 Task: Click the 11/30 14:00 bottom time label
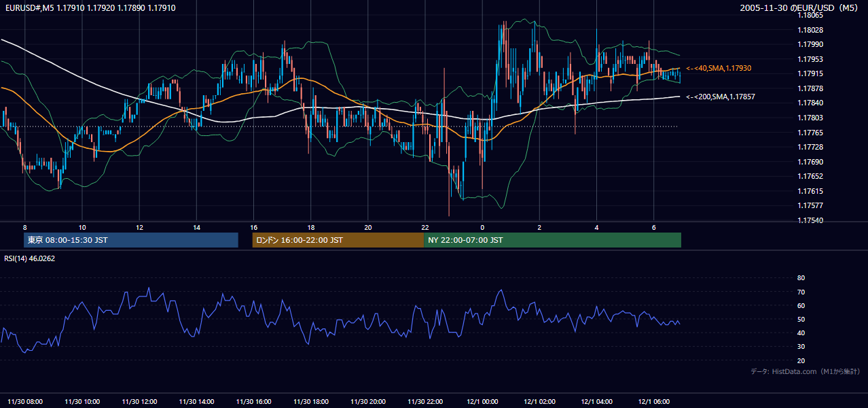tap(197, 402)
